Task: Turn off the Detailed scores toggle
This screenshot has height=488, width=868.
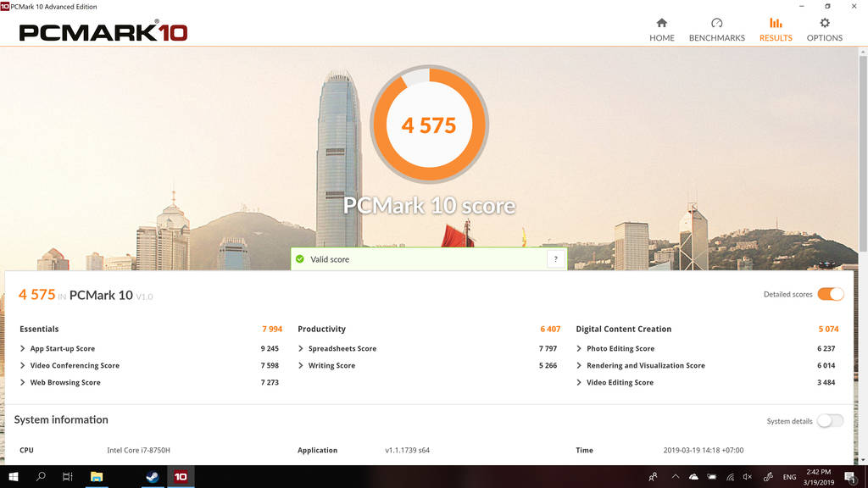Action: tap(831, 294)
